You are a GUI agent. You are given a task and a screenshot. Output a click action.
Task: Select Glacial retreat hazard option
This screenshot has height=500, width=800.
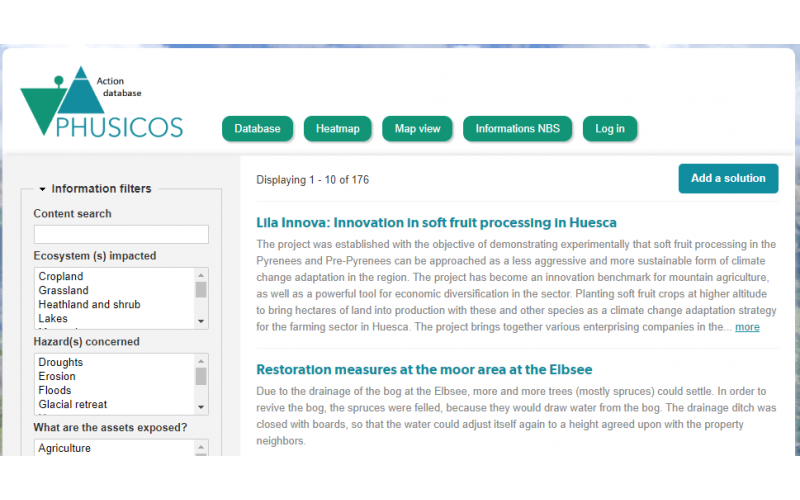tap(72, 404)
